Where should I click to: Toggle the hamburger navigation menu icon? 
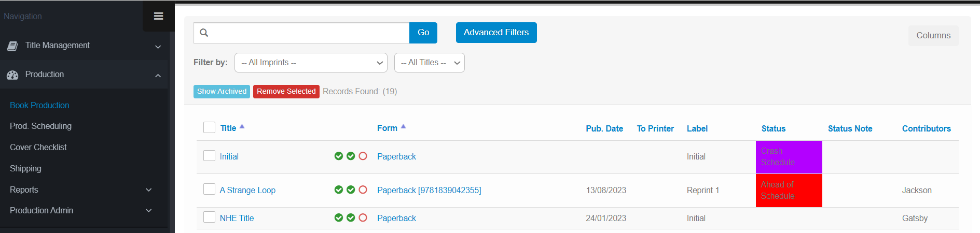[159, 16]
